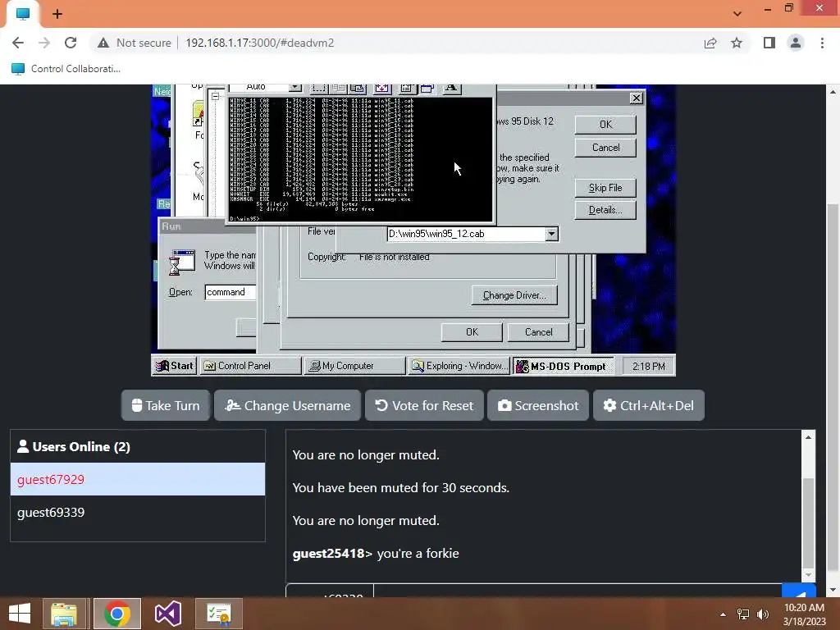Click the Skip File button
Viewport: 840px width, 630px height.
coord(605,188)
